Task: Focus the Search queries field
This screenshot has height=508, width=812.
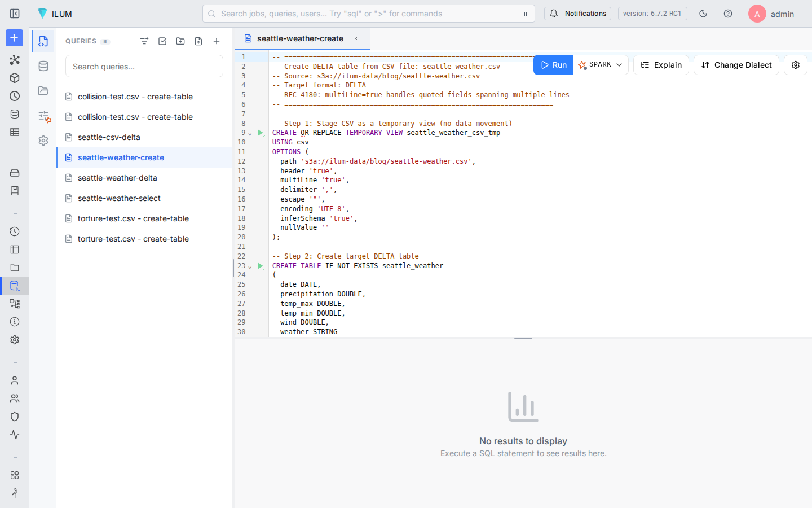Action: click(x=144, y=67)
